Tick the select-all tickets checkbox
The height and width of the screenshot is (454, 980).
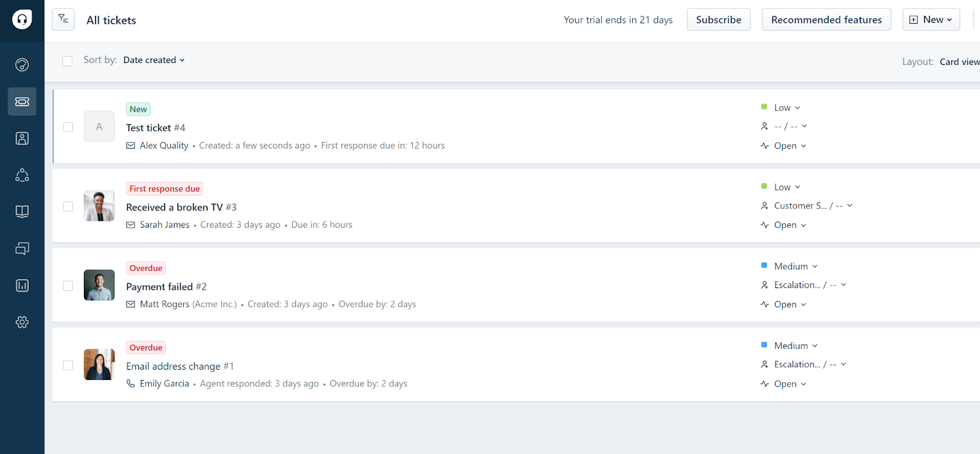67,61
